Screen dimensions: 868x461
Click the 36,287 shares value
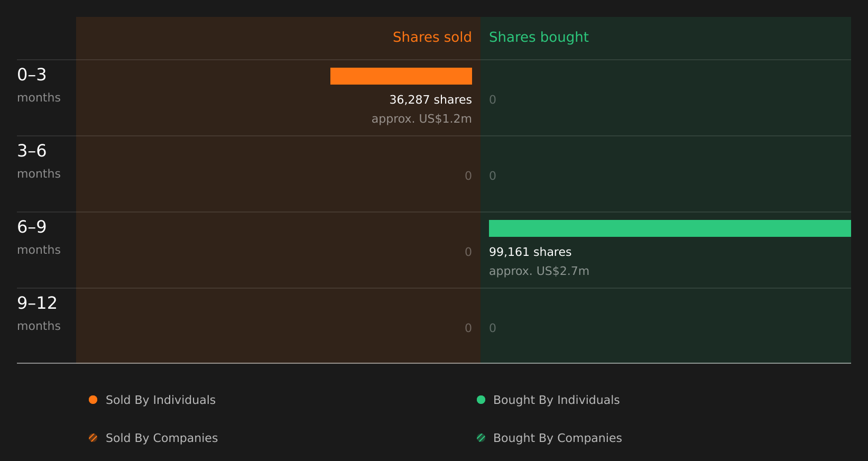430,99
